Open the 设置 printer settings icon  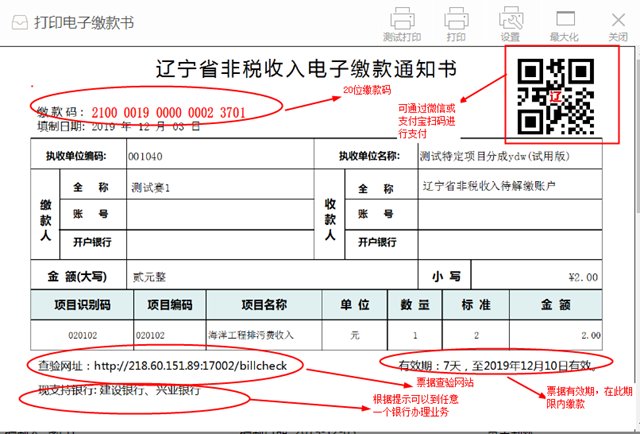(x=510, y=20)
